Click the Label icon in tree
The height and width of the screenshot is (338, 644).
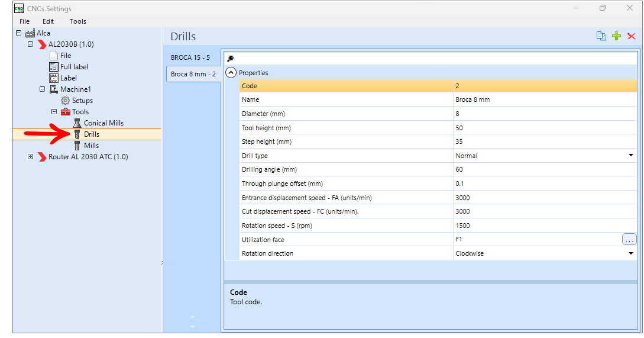54,78
